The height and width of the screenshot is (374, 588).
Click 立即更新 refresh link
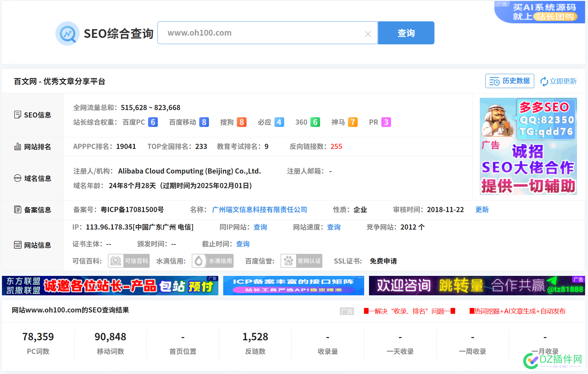click(x=559, y=81)
